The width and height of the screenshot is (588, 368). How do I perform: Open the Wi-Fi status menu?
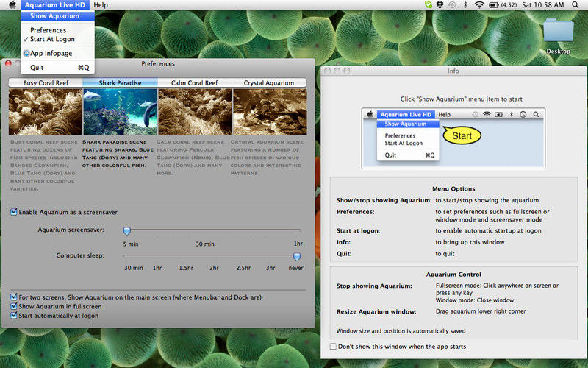479,5
